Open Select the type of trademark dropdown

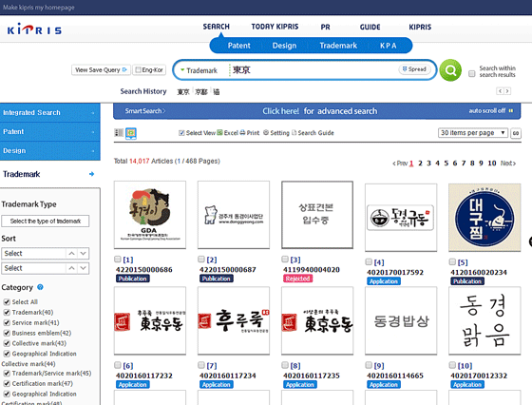click(46, 221)
